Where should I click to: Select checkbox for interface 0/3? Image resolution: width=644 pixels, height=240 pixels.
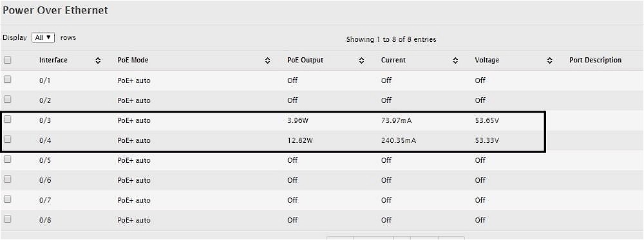(7, 120)
